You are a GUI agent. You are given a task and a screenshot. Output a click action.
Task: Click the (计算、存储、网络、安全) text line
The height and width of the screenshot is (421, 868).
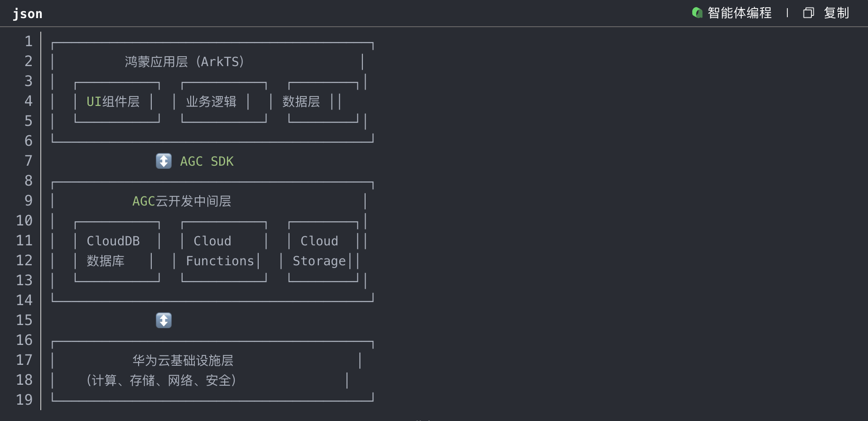[x=161, y=380]
